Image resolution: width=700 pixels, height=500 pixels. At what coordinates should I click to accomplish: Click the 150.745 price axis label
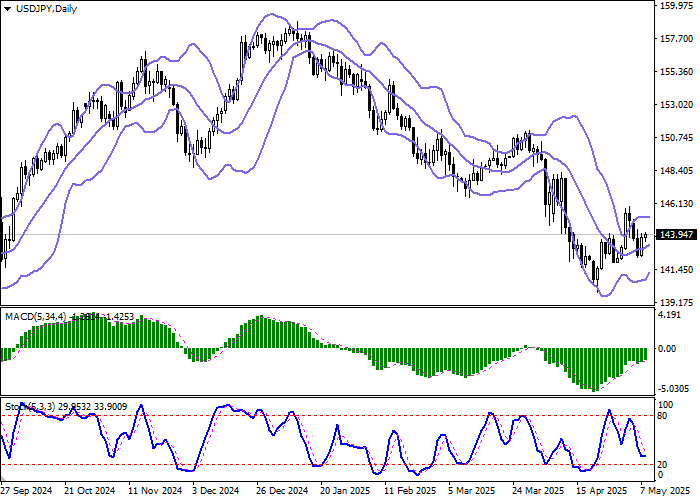tap(678, 138)
